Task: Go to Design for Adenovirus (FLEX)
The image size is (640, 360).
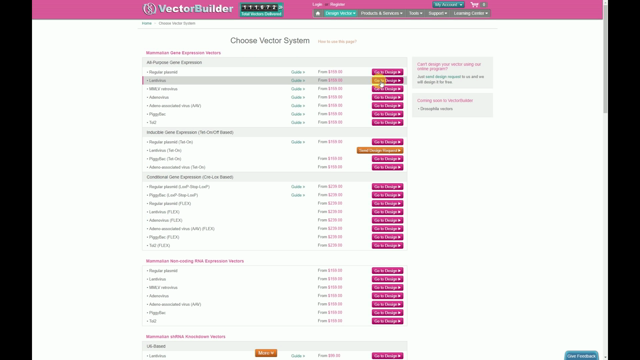Action: pyautogui.click(x=387, y=220)
